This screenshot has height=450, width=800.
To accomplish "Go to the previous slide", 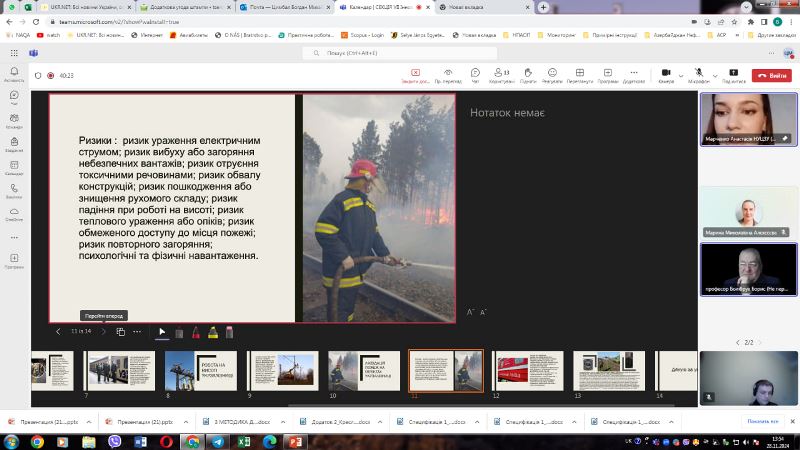I will coord(58,332).
